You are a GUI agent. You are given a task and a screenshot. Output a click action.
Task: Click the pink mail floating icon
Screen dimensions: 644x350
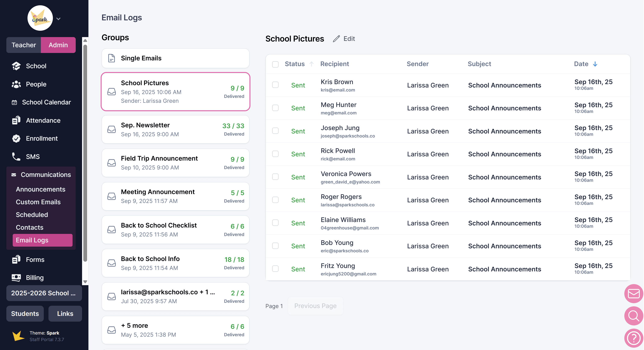coord(633,293)
